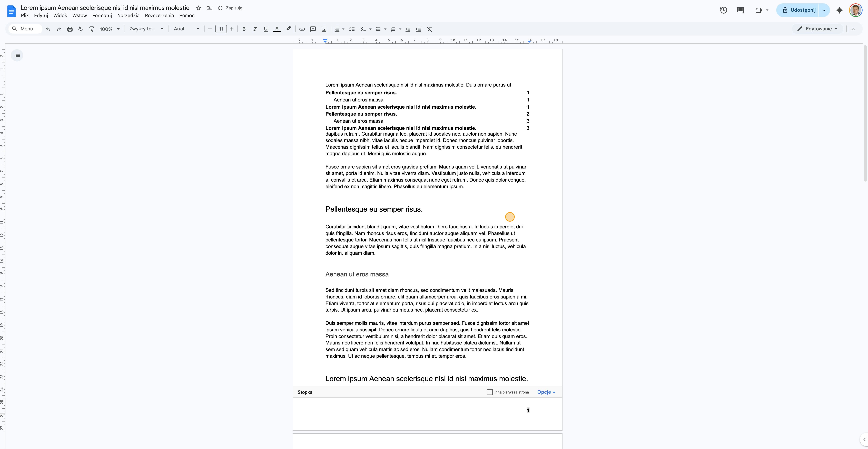Open the Rozszerzenia menu
Viewport: 868px width, 449px height.
(x=159, y=15)
